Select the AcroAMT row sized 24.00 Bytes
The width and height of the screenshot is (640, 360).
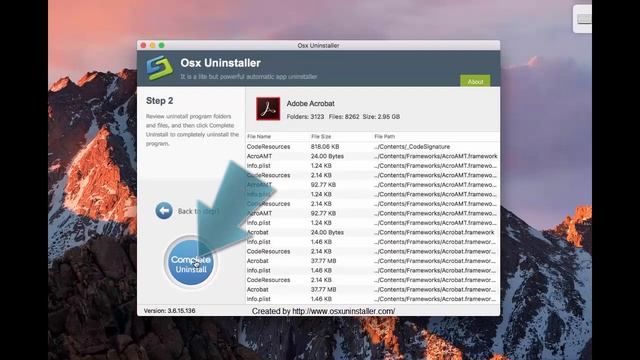tap(372, 156)
